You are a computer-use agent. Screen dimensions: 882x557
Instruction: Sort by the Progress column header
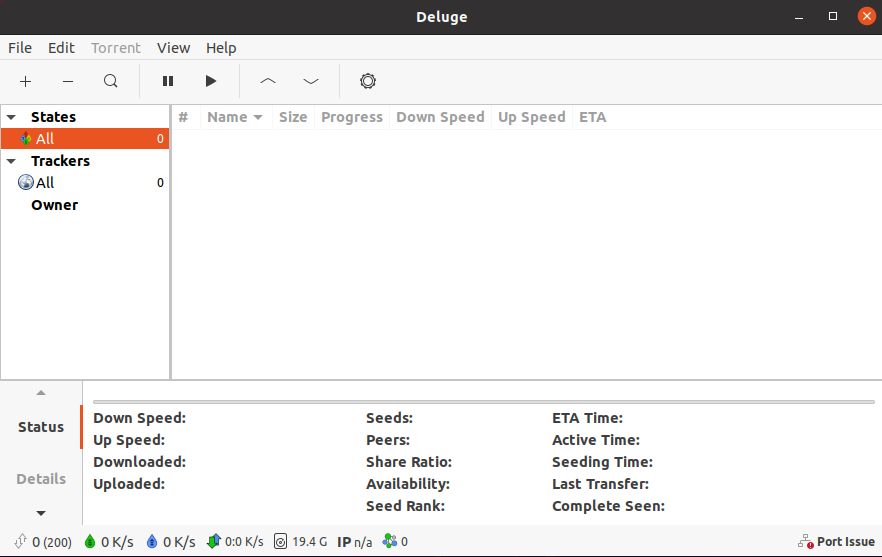[352, 117]
